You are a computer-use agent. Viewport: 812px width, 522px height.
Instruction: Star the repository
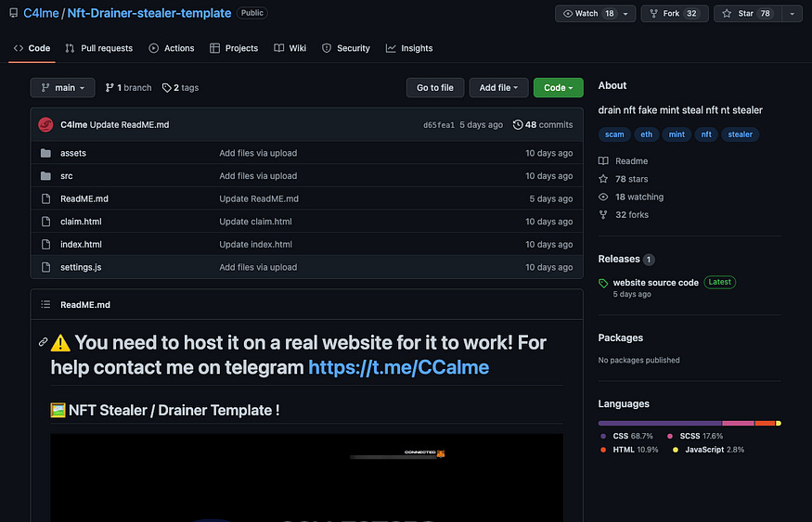click(747, 14)
